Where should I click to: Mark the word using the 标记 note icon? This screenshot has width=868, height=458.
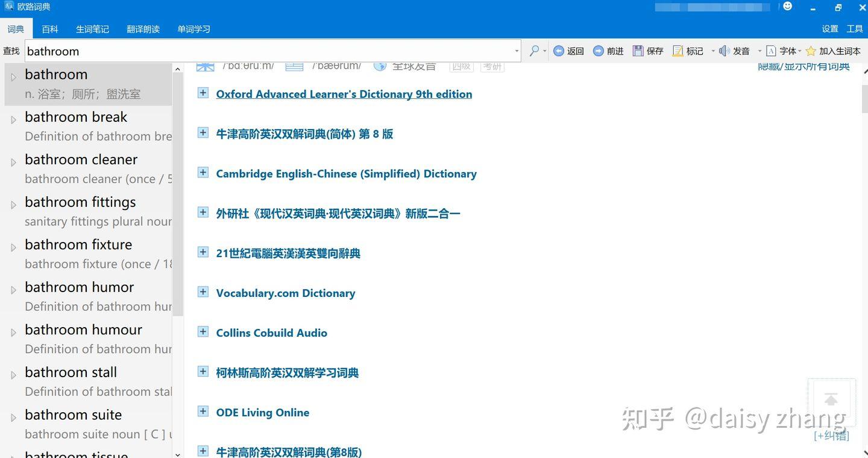[678, 51]
